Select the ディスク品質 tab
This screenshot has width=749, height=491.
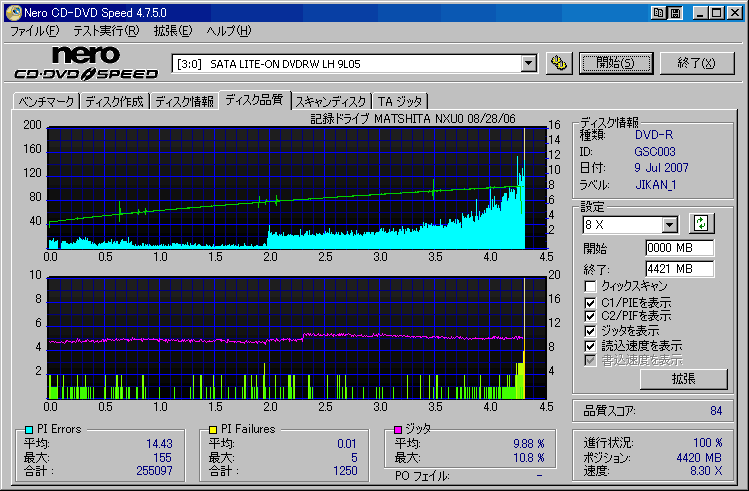tap(255, 100)
